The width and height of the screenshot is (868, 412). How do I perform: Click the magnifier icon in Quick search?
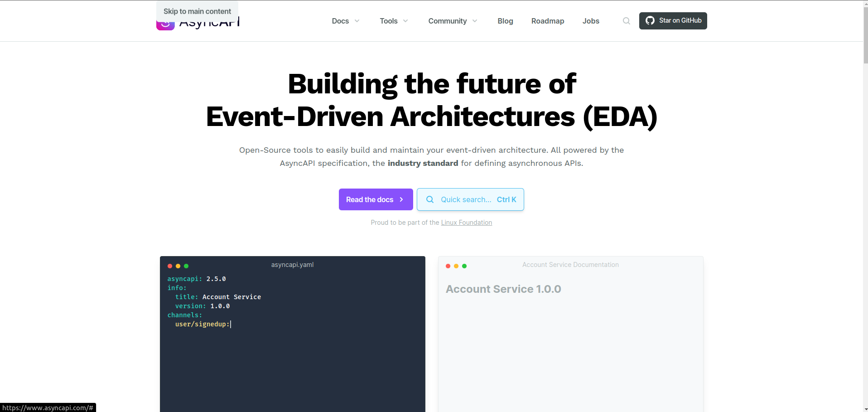[x=430, y=199]
